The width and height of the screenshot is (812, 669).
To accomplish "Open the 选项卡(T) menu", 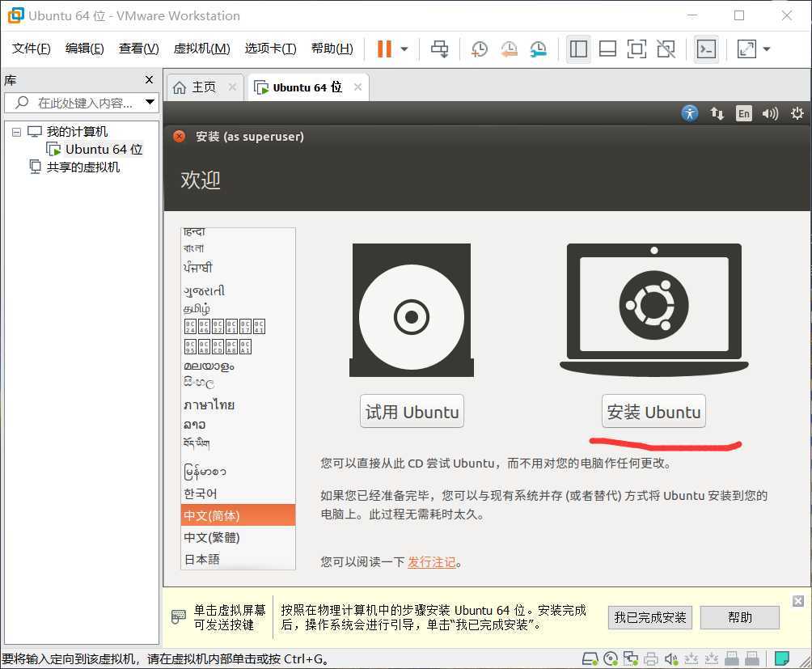I will tap(270, 49).
